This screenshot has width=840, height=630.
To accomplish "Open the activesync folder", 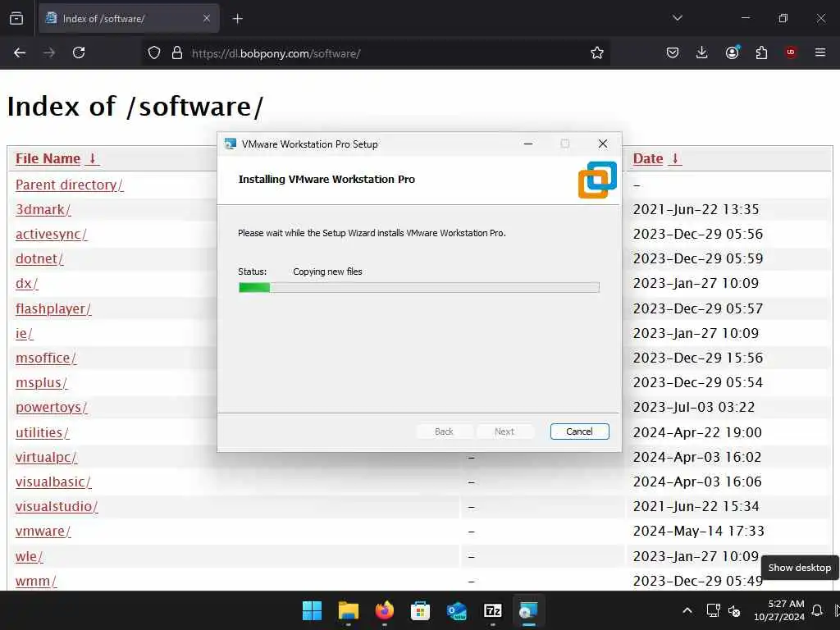I will [51, 234].
